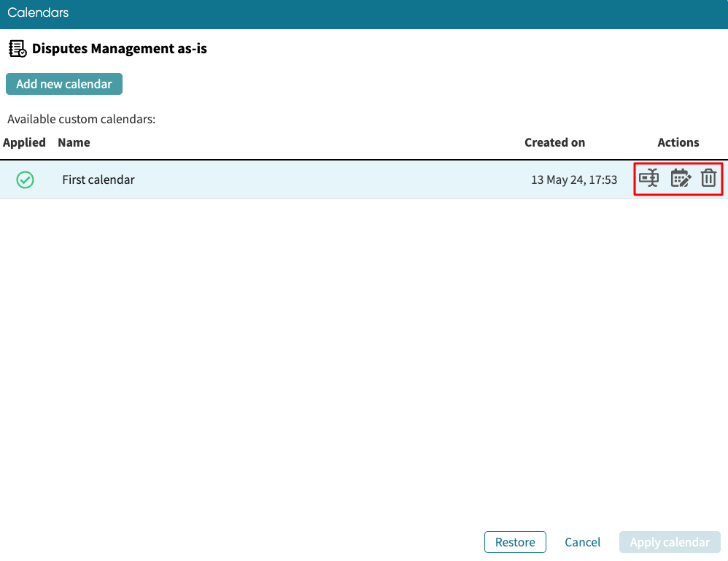Click Cancel at the bottom
The height and width of the screenshot is (561, 728).
(582, 542)
